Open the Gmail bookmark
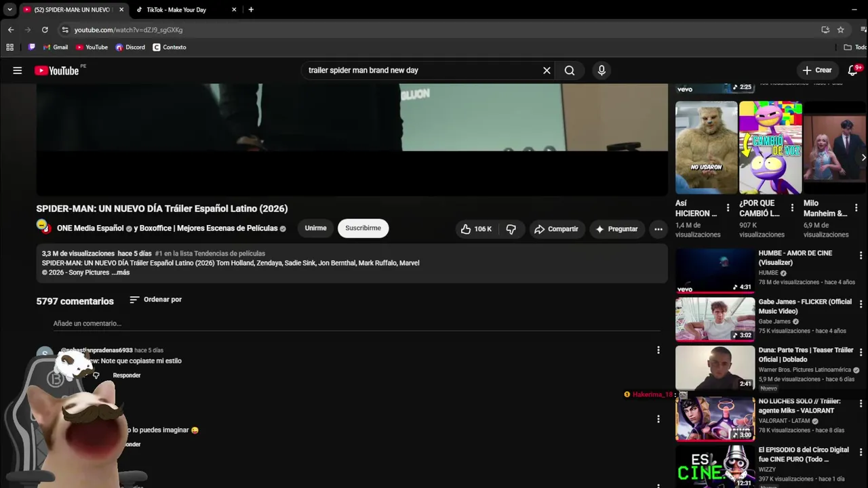 [56, 47]
